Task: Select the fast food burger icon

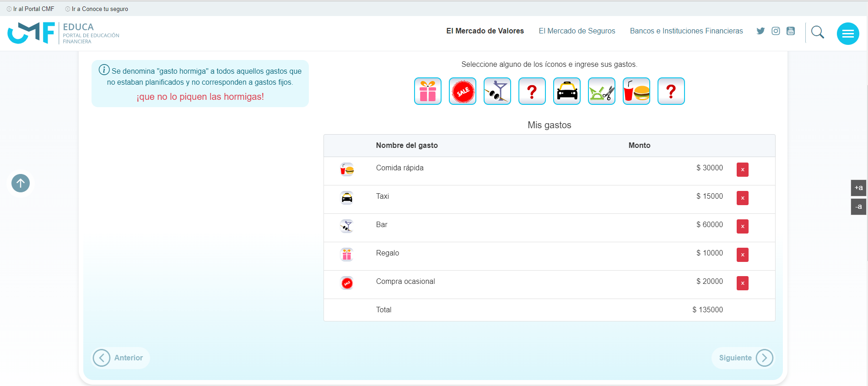Action: (636, 91)
